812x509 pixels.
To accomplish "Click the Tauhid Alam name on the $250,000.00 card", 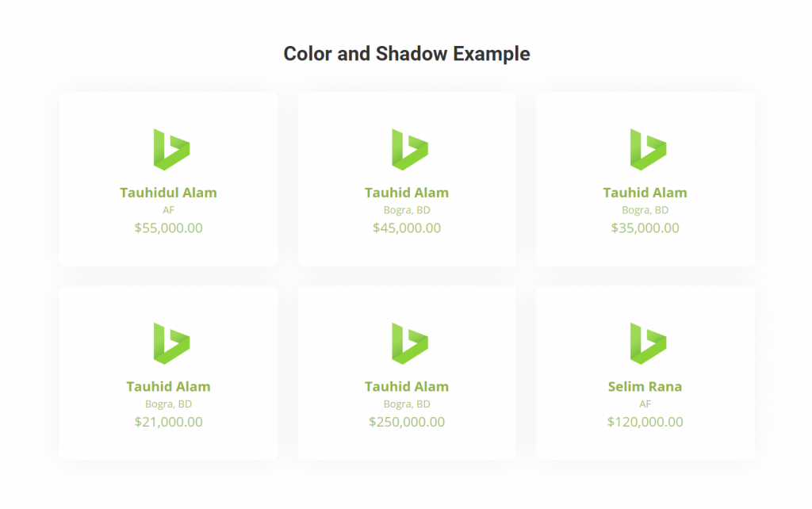I will 407,386.
